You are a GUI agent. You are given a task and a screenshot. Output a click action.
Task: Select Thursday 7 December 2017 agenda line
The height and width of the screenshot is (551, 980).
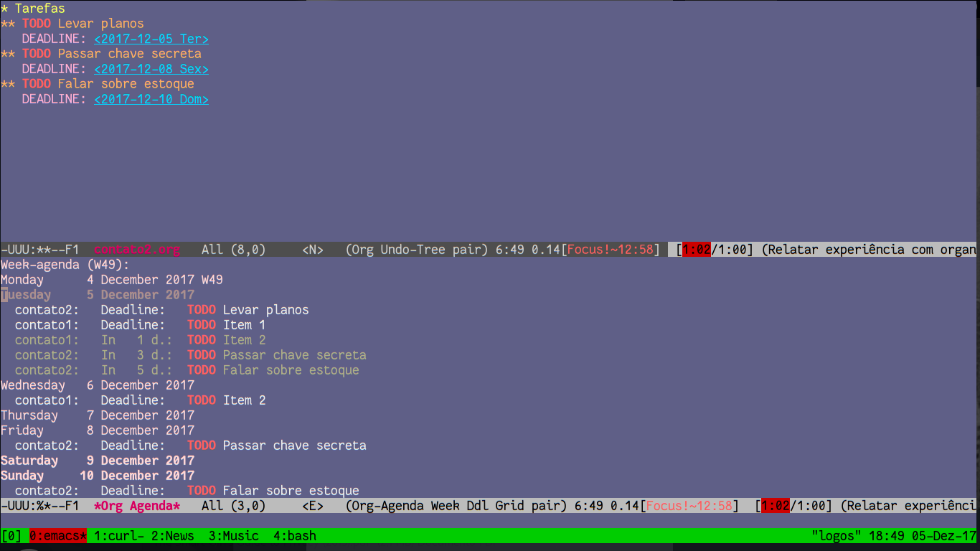tap(98, 415)
